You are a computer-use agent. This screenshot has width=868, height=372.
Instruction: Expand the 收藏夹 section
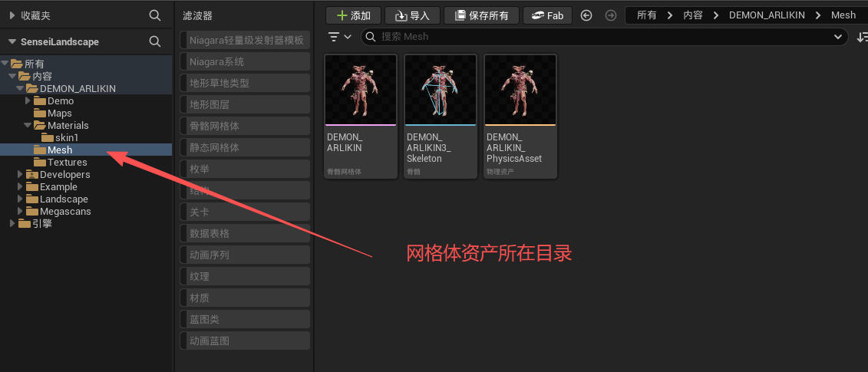pyautogui.click(x=12, y=15)
